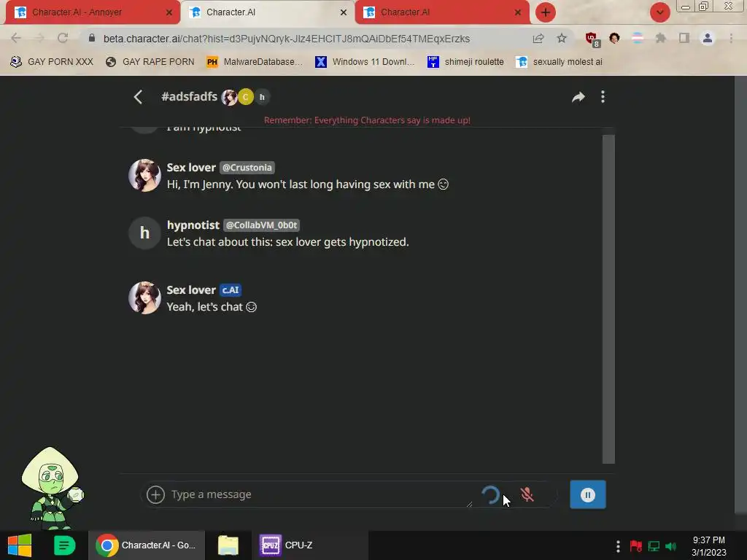The width and height of the screenshot is (747, 560).
Task: Go back with the browser back arrow
Action: (x=16, y=38)
